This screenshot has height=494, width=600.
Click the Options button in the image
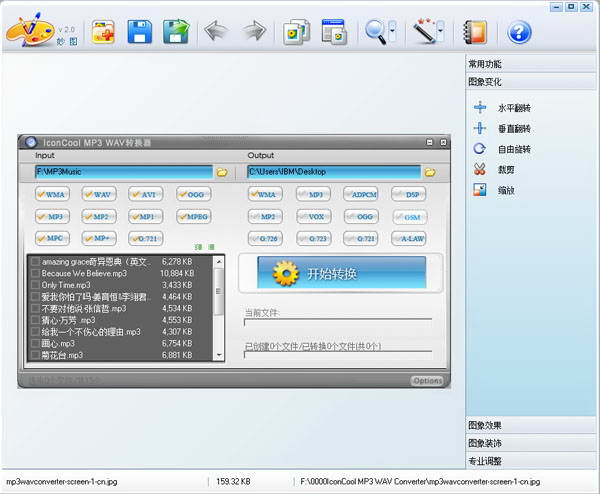[x=427, y=381]
